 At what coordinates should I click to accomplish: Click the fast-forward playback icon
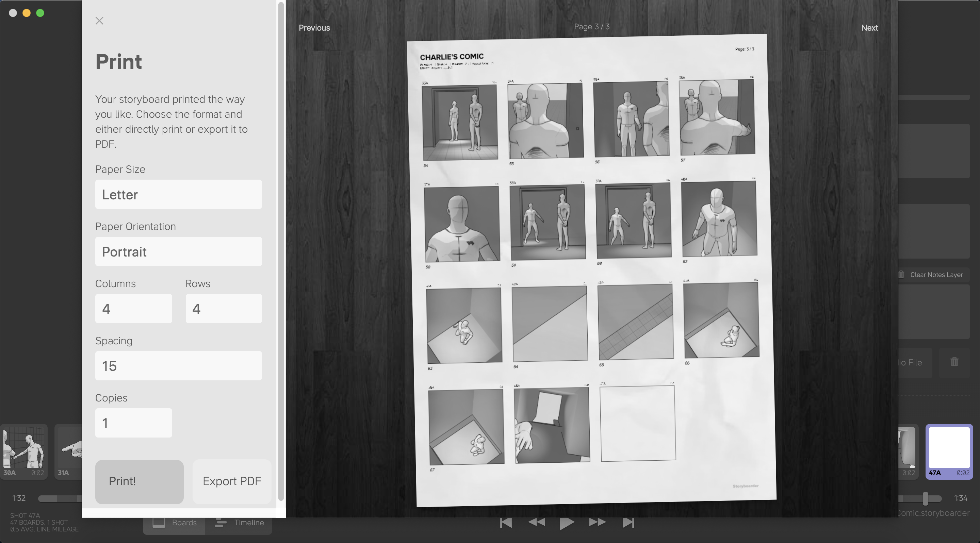(x=597, y=523)
